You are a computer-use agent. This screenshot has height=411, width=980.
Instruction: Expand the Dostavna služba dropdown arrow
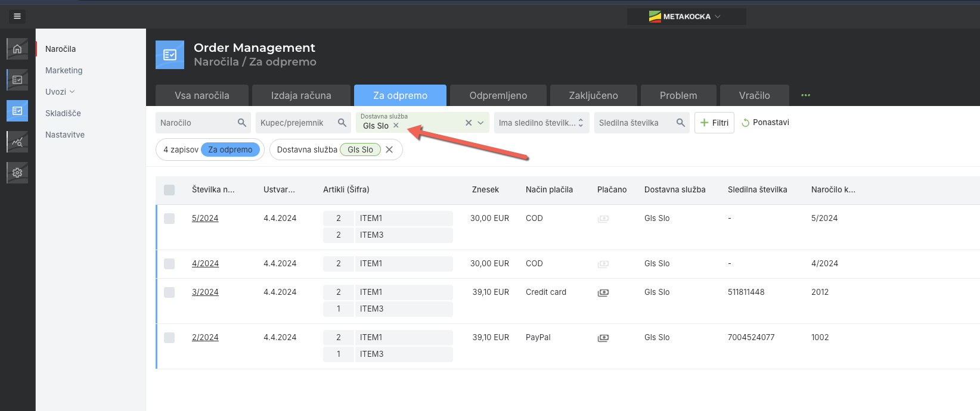[480, 123]
